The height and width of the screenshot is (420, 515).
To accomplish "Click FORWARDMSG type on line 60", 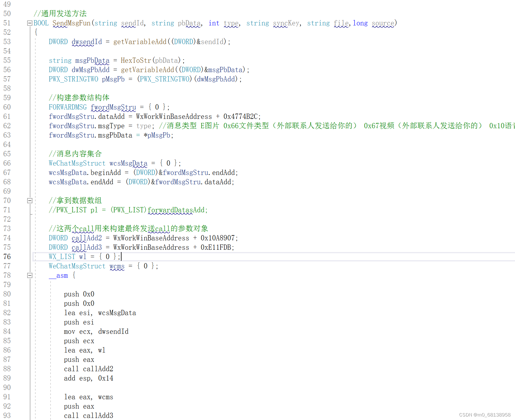I will 68,107.
